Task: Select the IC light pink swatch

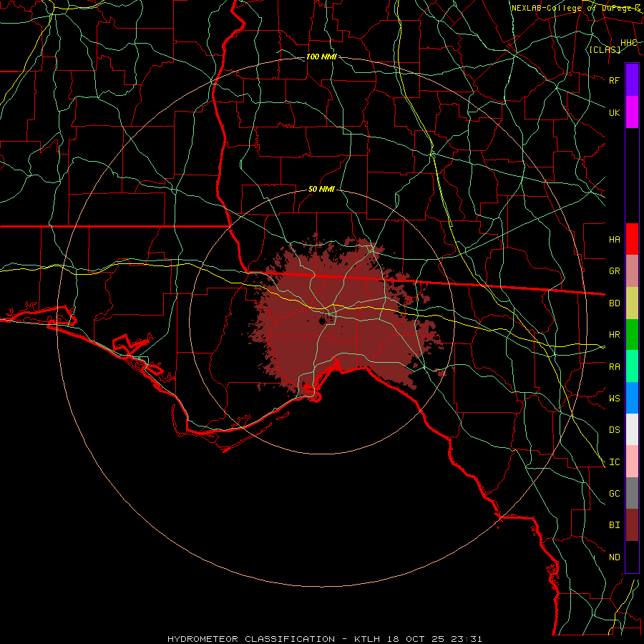Action: 632,462
